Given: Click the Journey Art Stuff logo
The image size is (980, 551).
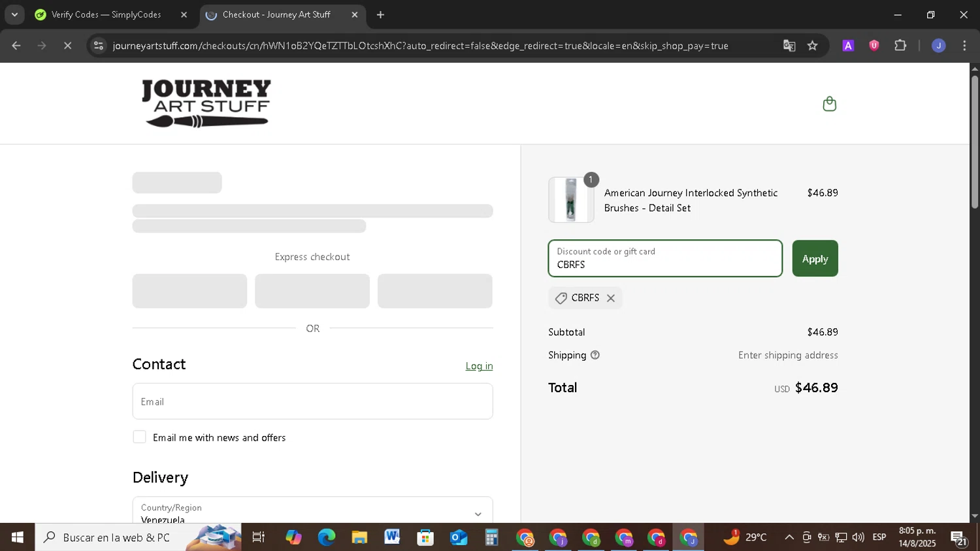Looking at the screenshot, I should 206,103.
